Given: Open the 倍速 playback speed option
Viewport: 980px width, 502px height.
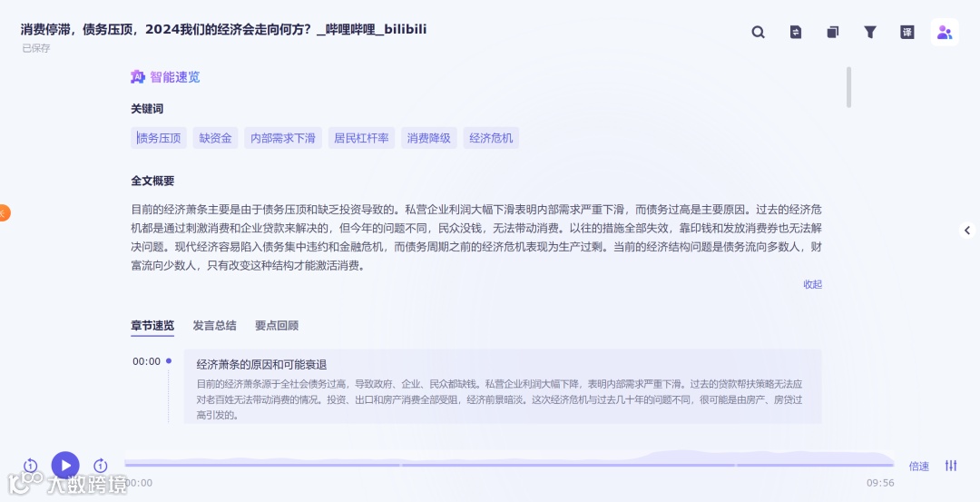Looking at the screenshot, I should [x=918, y=467].
